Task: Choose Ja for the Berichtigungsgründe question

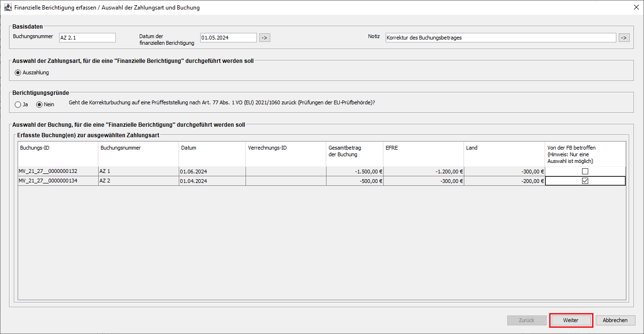Action: pyautogui.click(x=19, y=104)
